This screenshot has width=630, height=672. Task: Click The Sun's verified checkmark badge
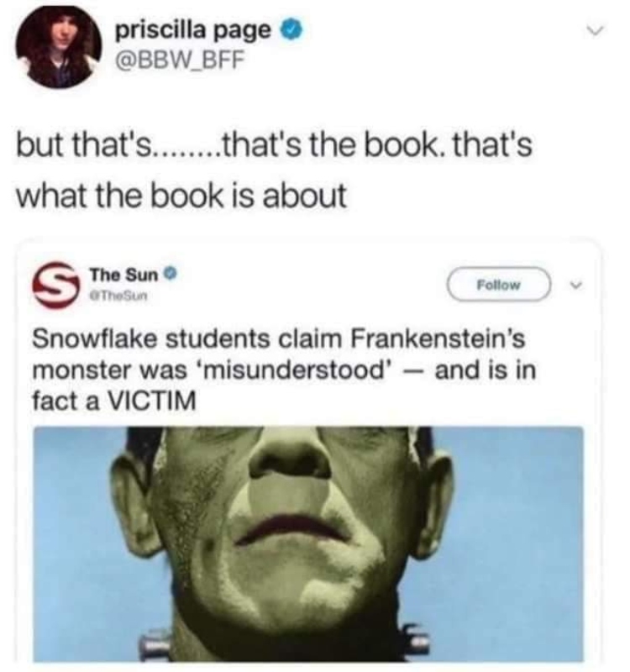click(171, 273)
